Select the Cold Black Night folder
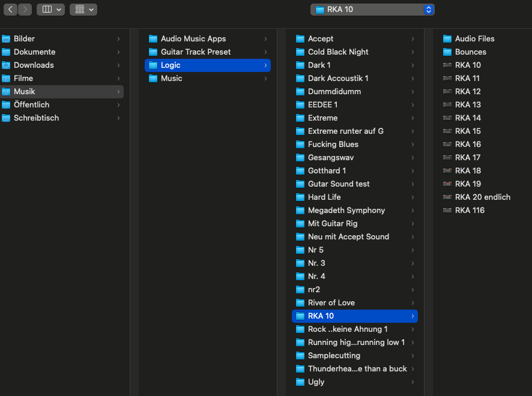This screenshot has width=532, height=396. pos(338,52)
